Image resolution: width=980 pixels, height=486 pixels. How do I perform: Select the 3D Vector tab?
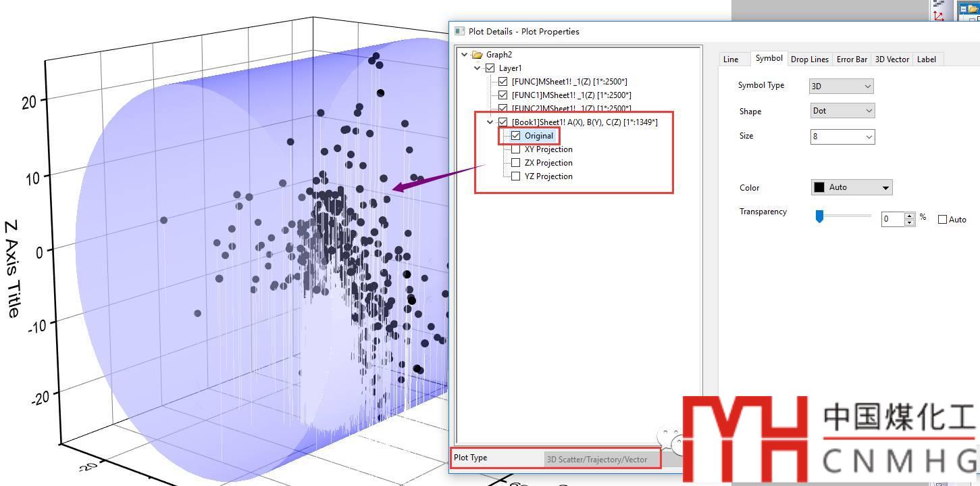point(892,59)
